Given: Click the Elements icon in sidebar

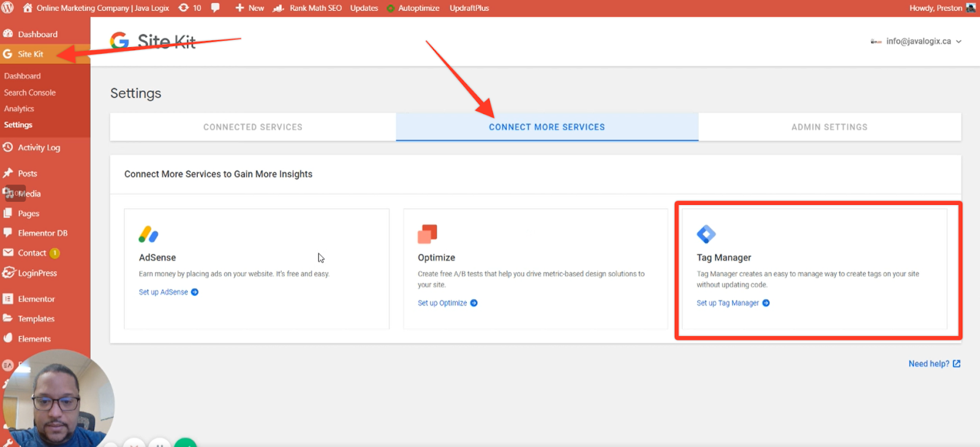Looking at the screenshot, I should click(8, 338).
